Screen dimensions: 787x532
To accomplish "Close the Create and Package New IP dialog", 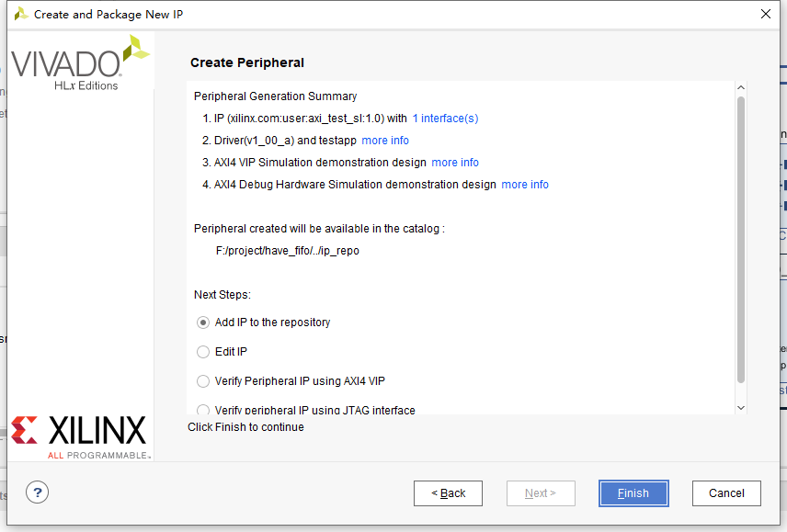I will pos(766,14).
